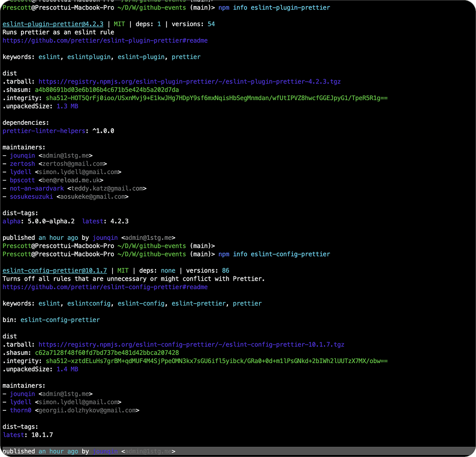476x457 pixels.
Task: Click the eslint-plugin-prettier-4.2.3.tgz tarball URL
Action: point(189,81)
